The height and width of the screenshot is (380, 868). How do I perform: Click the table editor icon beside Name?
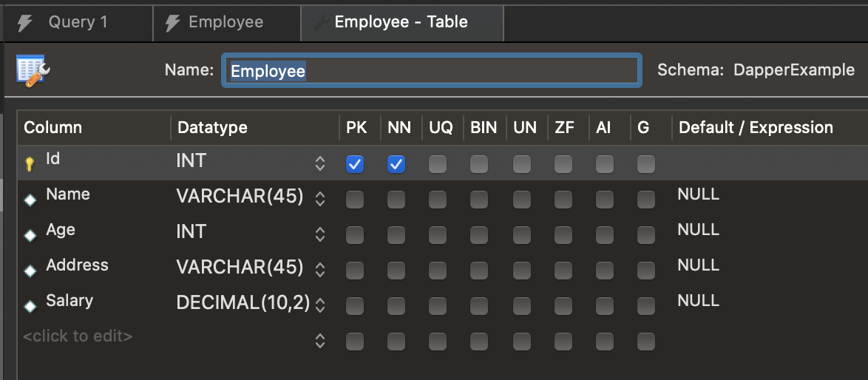33,71
